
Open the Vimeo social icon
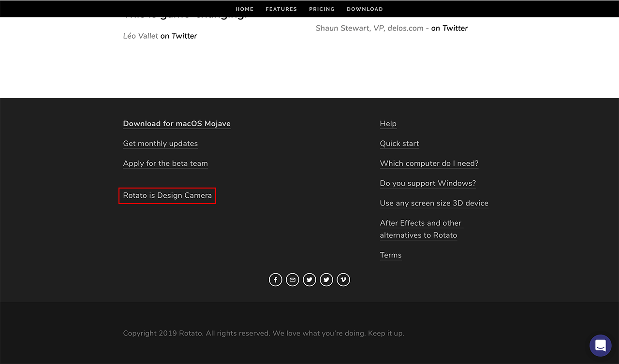pos(343,280)
